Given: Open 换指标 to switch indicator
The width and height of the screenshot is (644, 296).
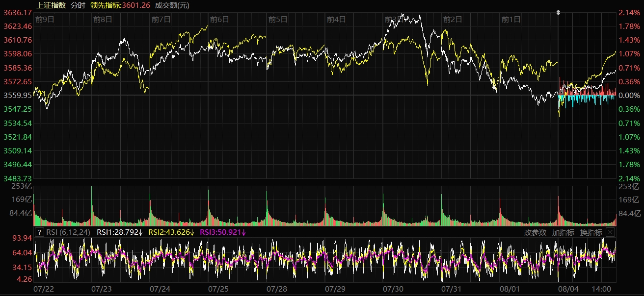Looking at the screenshot, I should (591, 232).
